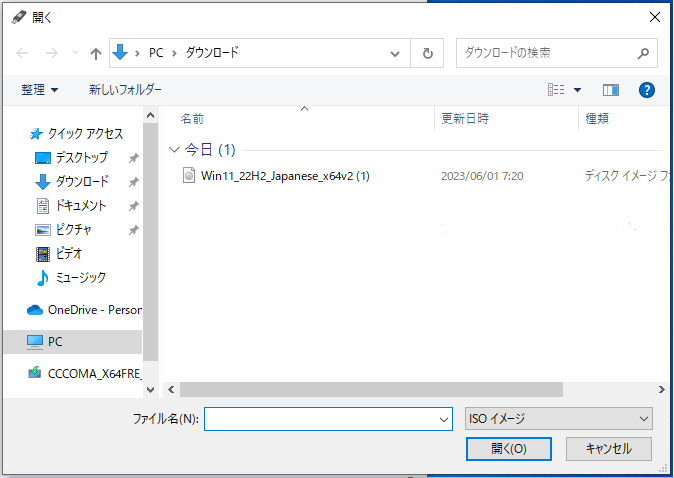This screenshot has width=674, height=478.
Task: Select ダウンロード in the address breadcrumb
Action: pyautogui.click(x=212, y=52)
